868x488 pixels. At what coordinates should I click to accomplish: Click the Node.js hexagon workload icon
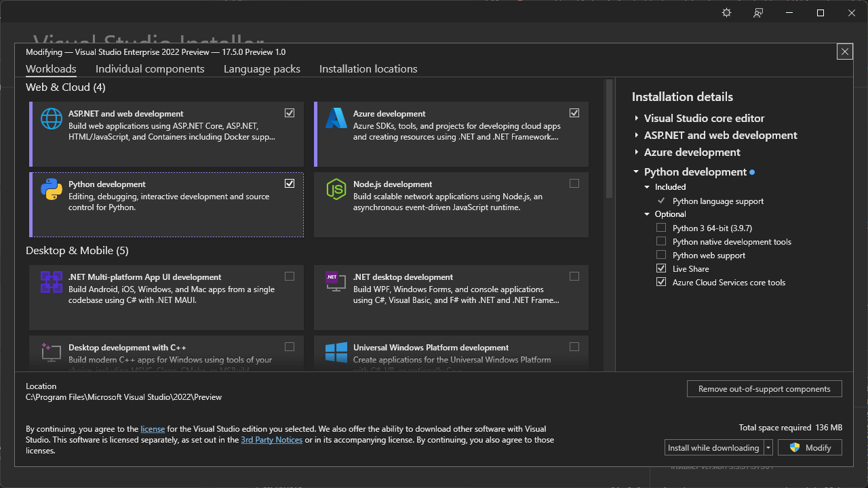coord(336,189)
